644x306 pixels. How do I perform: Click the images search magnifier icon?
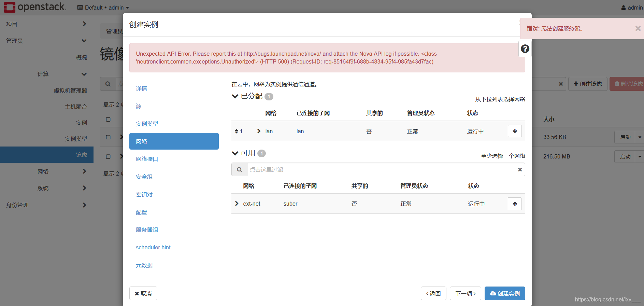click(108, 84)
